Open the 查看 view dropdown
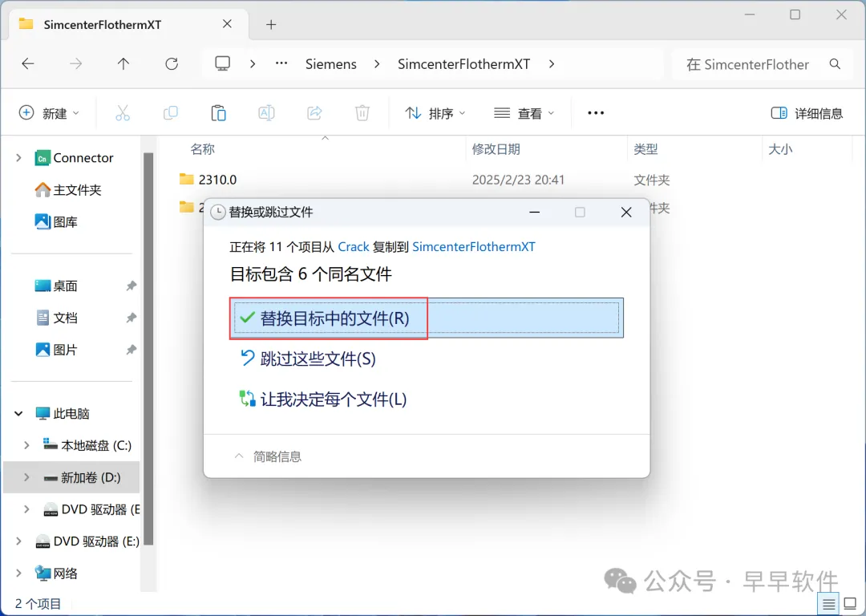 [524, 113]
